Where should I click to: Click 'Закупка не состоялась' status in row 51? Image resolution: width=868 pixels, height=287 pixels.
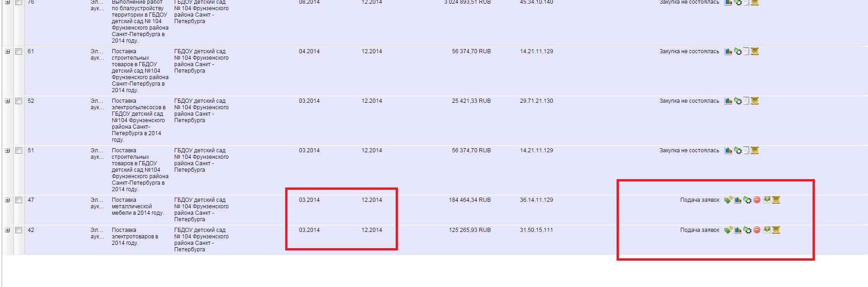[689, 150]
